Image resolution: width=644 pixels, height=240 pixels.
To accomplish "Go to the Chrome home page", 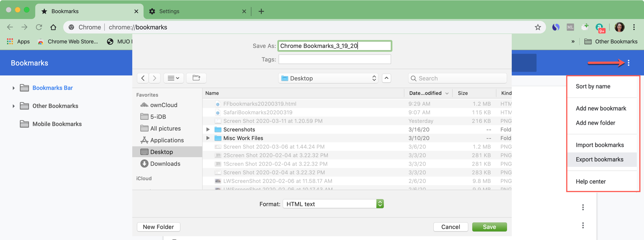I will pyautogui.click(x=53, y=27).
